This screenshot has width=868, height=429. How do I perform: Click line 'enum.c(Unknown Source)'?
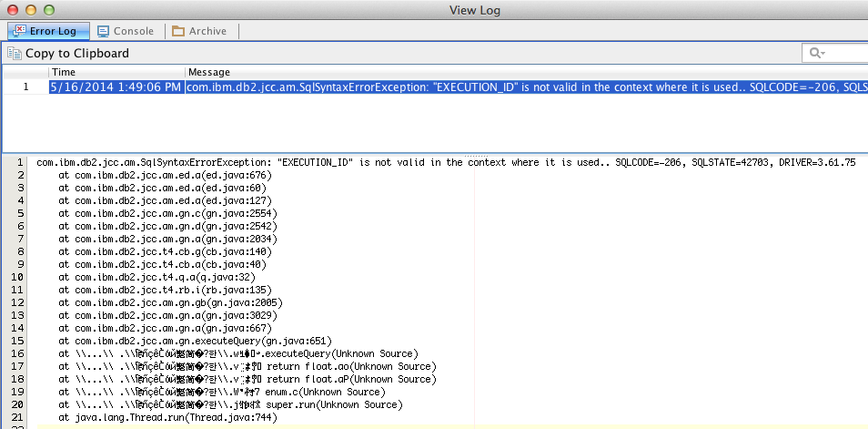[223, 392]
